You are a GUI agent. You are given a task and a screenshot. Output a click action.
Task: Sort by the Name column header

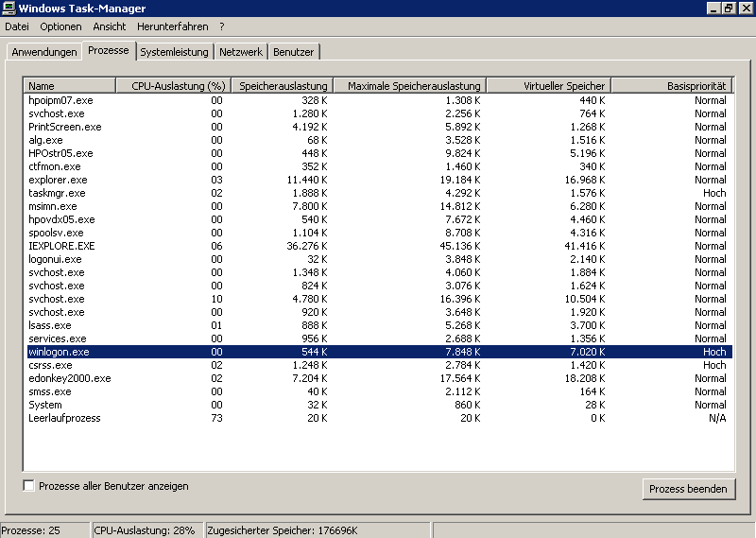(70, 86)
